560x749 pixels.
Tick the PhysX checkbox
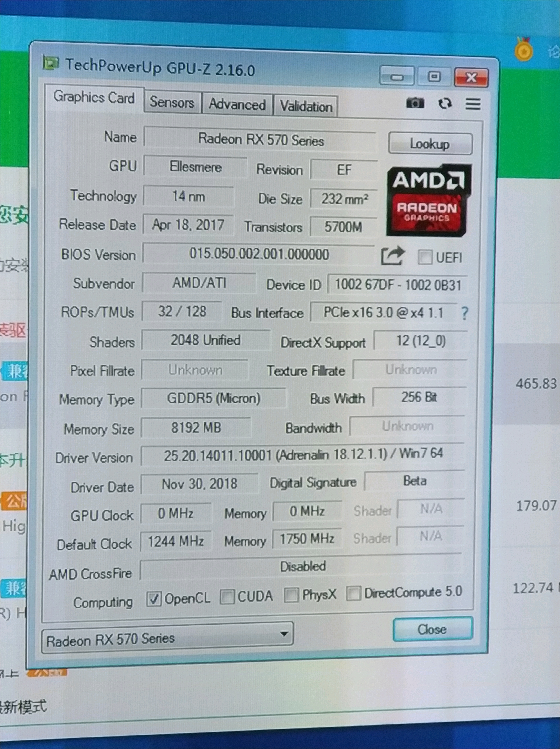pos(291,595)
